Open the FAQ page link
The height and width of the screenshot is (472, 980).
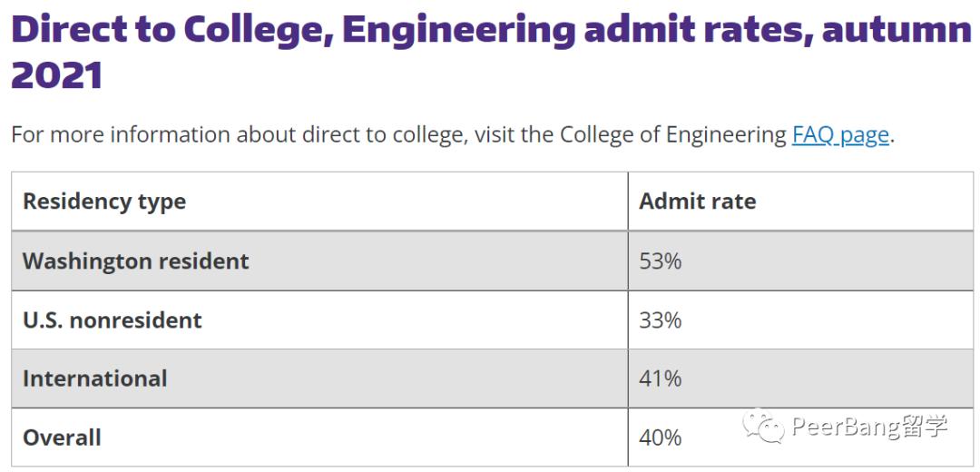point(839,134)
